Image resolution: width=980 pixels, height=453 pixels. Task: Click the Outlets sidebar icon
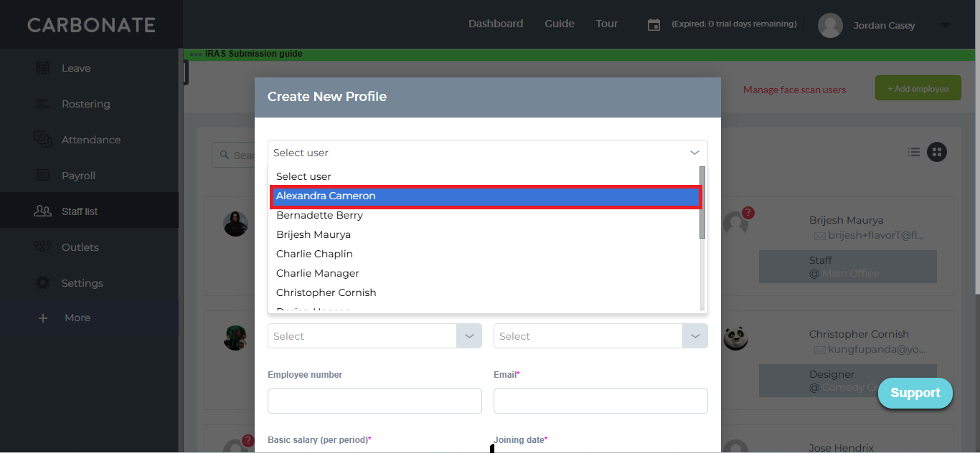[x=43, y=247]
